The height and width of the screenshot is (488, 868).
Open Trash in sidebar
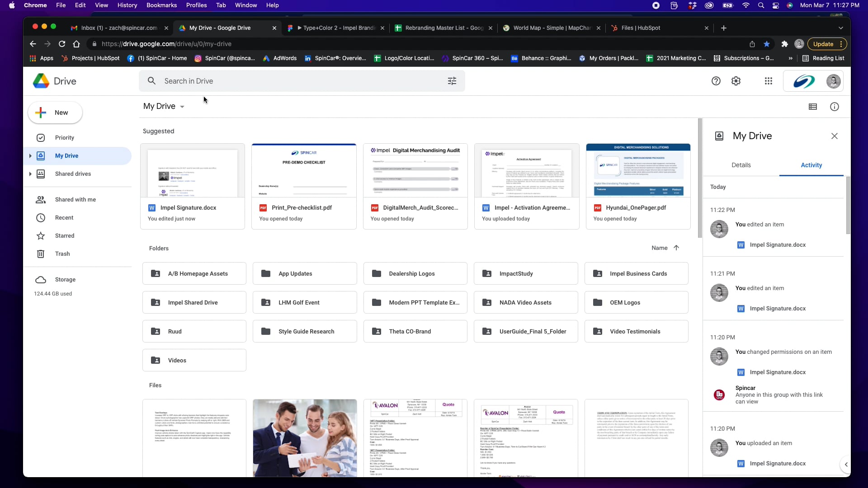click(x=62, y=254)
